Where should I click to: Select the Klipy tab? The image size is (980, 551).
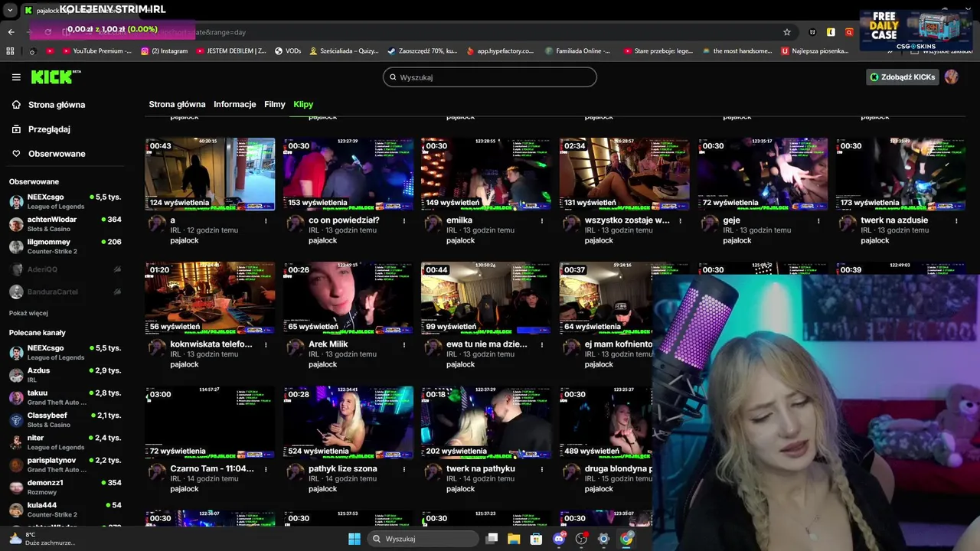tap(303, 104)
